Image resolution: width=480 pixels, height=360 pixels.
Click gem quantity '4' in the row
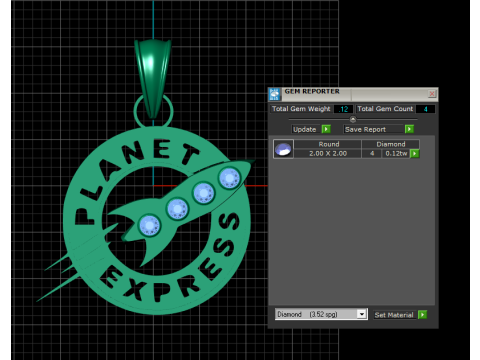[x=372, y=153]
